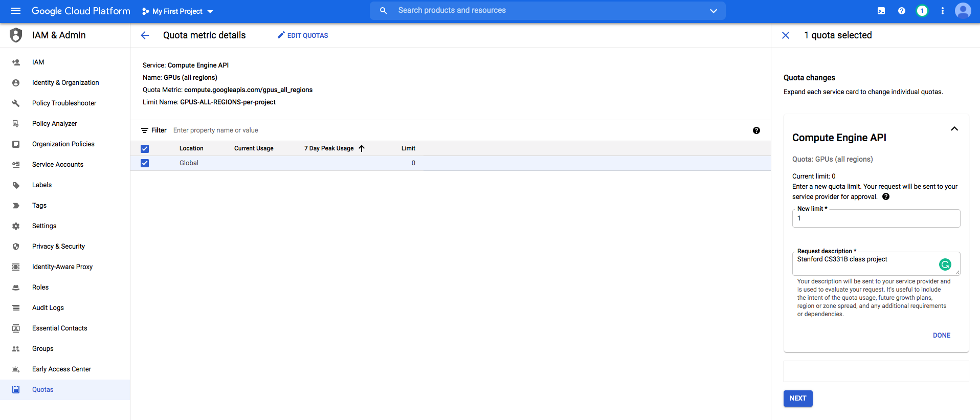Image resolution: width=980 pixels, height=420 pixels.
Task: Open Identity & Organization
Action: [65, 82]
